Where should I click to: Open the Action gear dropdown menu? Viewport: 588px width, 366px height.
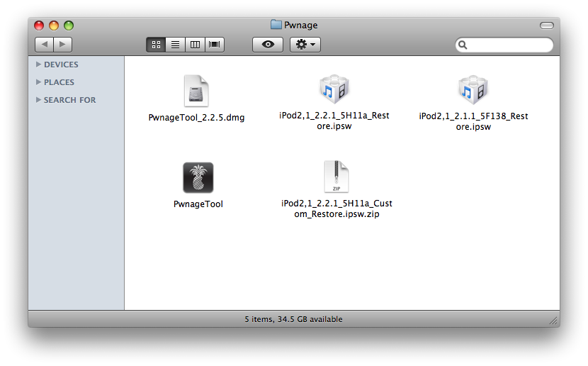pos(306,45)
